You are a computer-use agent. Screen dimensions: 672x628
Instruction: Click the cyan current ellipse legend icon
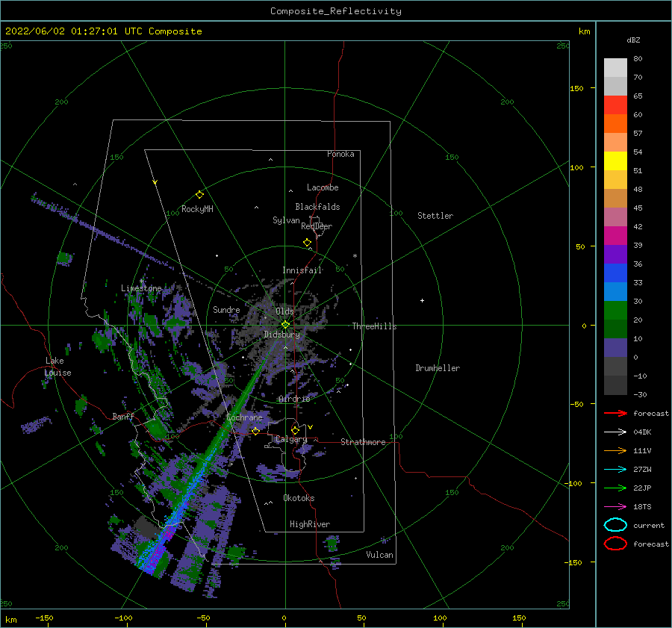(x=615, y=525)
